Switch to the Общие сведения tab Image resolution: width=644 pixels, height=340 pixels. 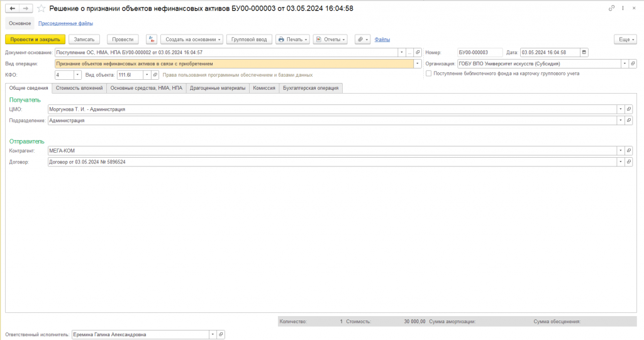pos(29,88)
